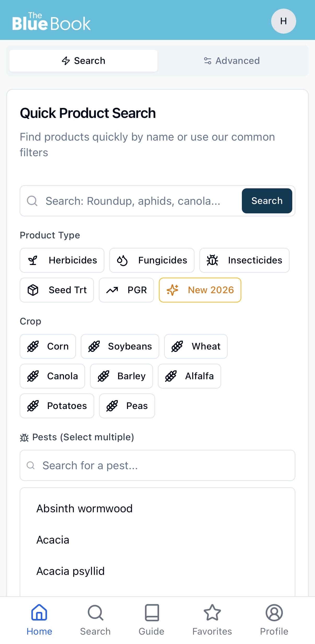
Task: Go to Profile in bottom navigation
Action: 274,619
